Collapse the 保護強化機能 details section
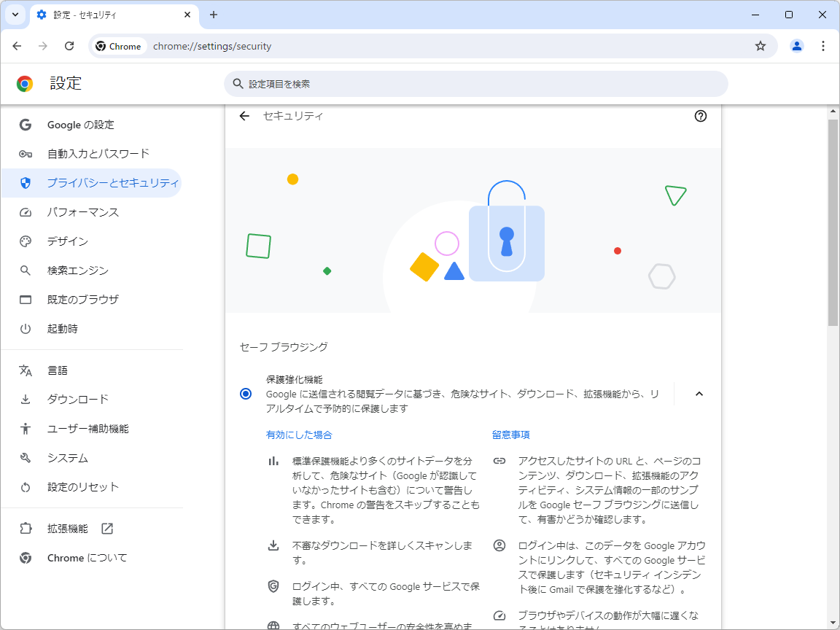The width and height of the screenshot is (840, 630). 699,393
